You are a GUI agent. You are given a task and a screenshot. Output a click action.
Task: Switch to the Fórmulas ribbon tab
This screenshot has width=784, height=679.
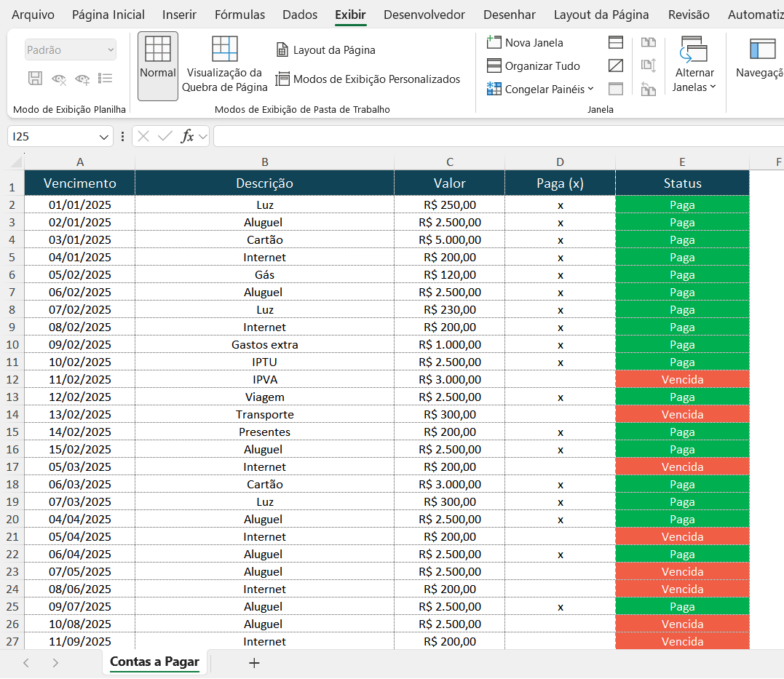pyautogui.click(x=239, y=14)
